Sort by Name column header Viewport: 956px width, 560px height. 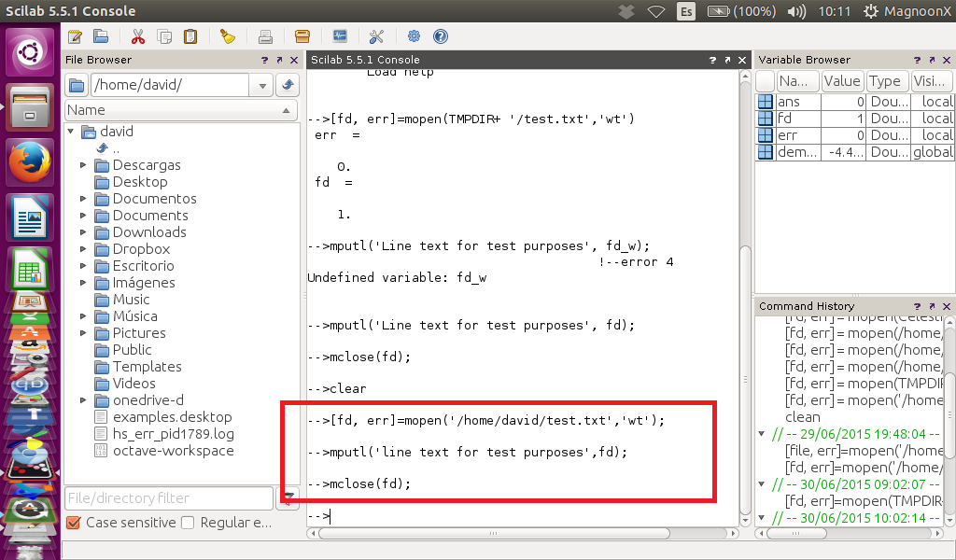pos(181,110)
